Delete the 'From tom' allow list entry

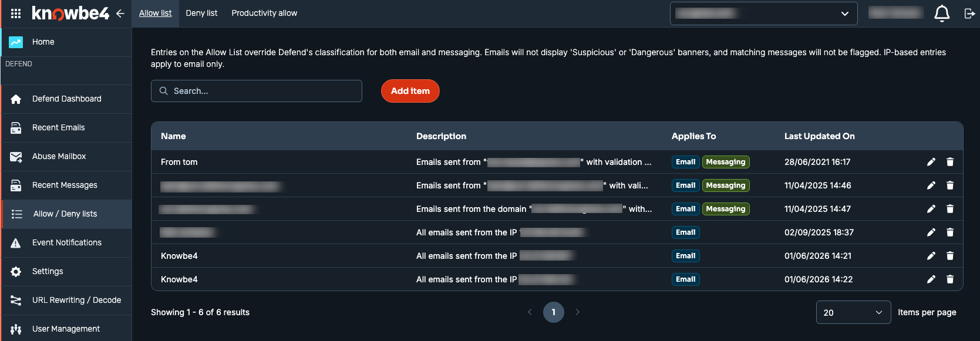(x=950, y=162)
